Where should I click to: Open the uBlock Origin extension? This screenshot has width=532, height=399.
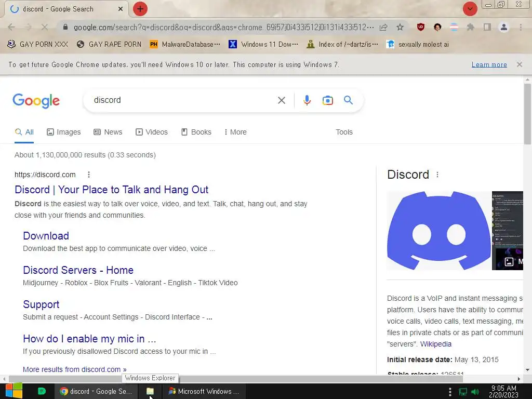[421, 27]
